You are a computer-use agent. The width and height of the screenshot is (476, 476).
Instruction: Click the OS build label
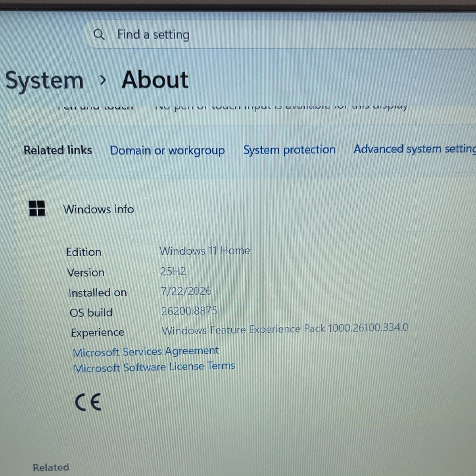[91, 313]
